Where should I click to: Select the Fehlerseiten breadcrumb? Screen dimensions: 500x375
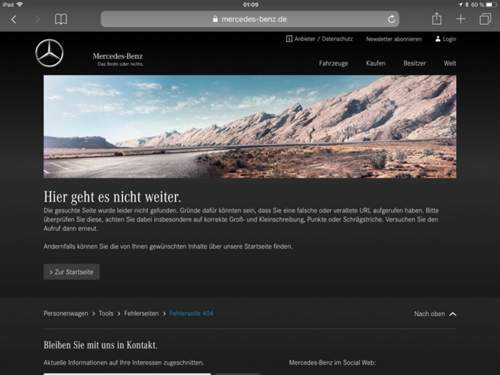click(141, 314)
